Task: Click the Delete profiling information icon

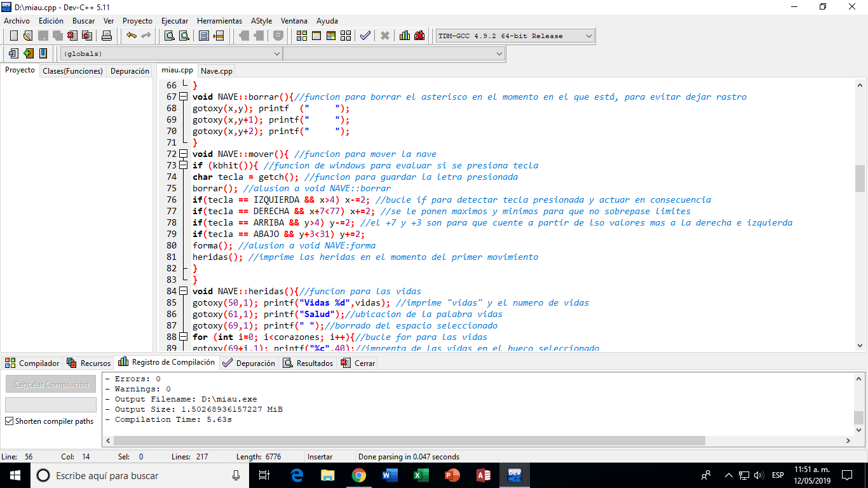Action: 419,36
